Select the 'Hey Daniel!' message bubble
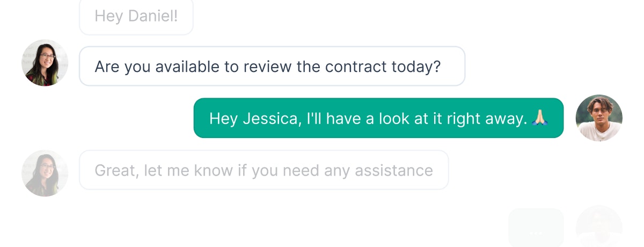The width and height of the screenshot is (644, 247). click(x=136, y=17)
